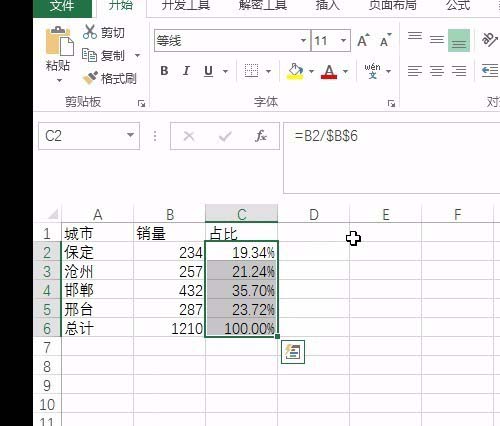Click the Auto Fill Options icon

[x=293, y=352]
